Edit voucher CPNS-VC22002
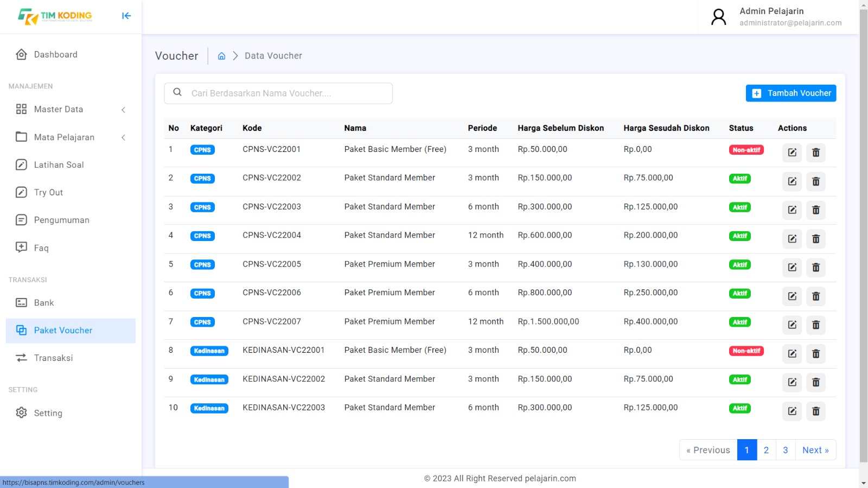868x488 pixels. 792,181
